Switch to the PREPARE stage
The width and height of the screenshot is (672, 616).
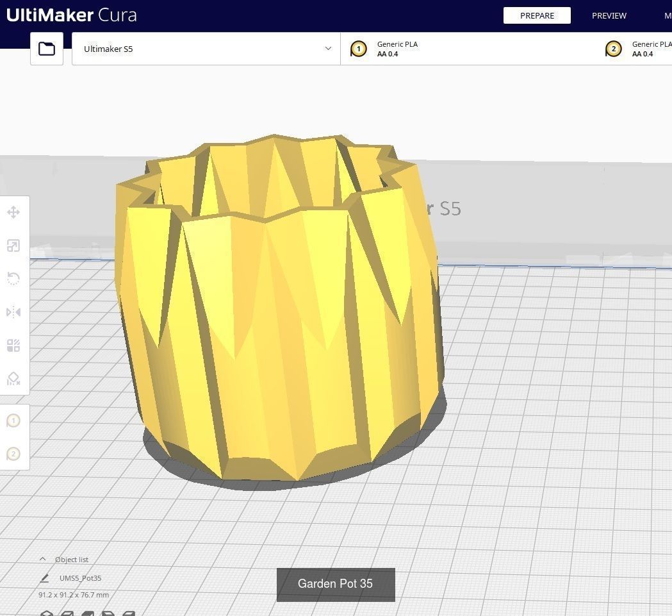tap(537, 15)
